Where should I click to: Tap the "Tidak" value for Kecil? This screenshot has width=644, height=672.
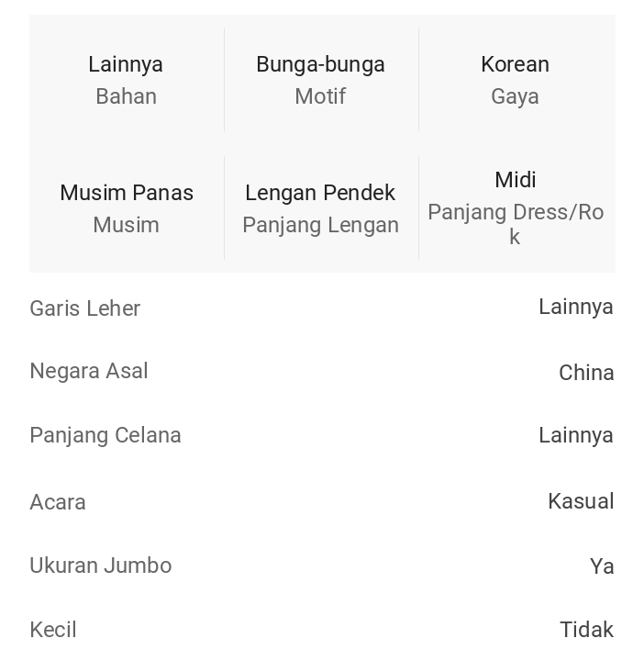586,630
